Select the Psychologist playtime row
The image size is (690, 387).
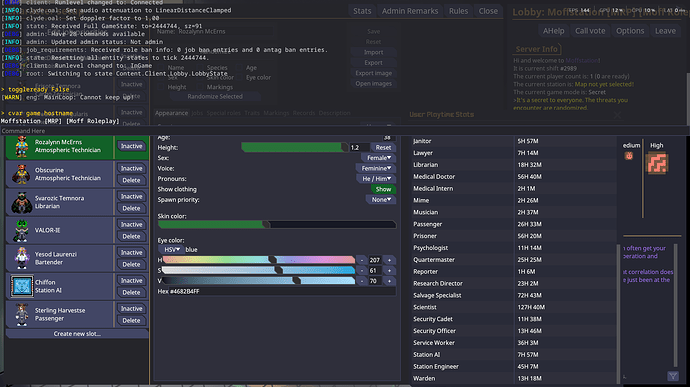(x=514, y=248)
